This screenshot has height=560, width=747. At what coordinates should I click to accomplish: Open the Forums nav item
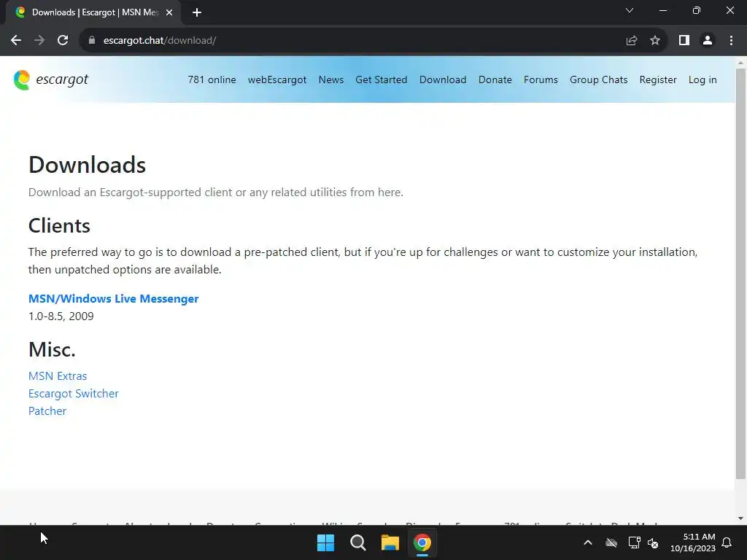(x=541, y=80)
